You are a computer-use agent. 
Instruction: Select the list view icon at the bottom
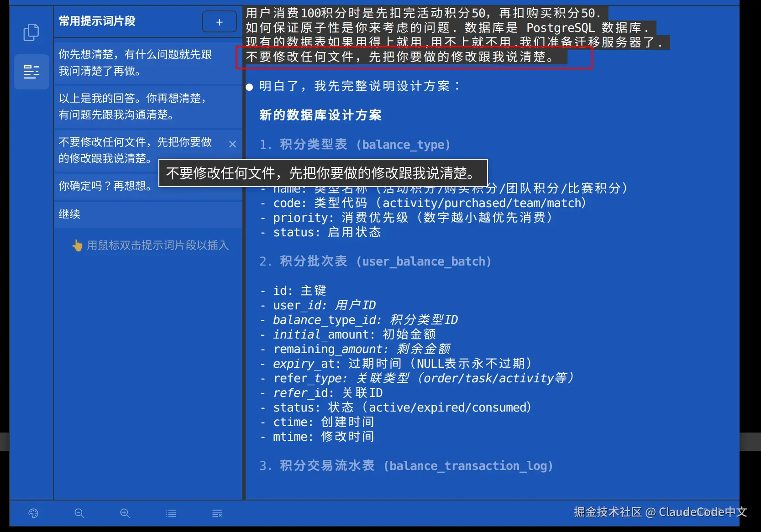click(x=171, y=513)
